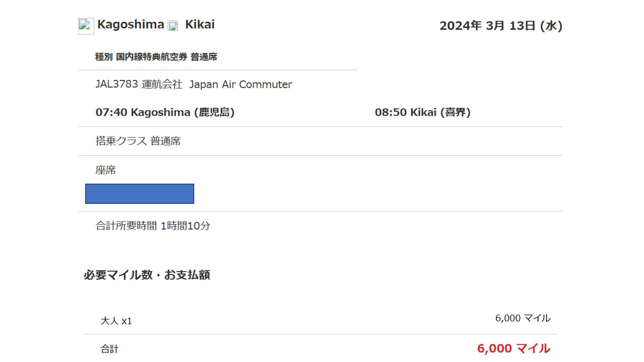Click the blue rectangle under 座席
This screenshot has width=644, height=362.
(x=140, y=194)
